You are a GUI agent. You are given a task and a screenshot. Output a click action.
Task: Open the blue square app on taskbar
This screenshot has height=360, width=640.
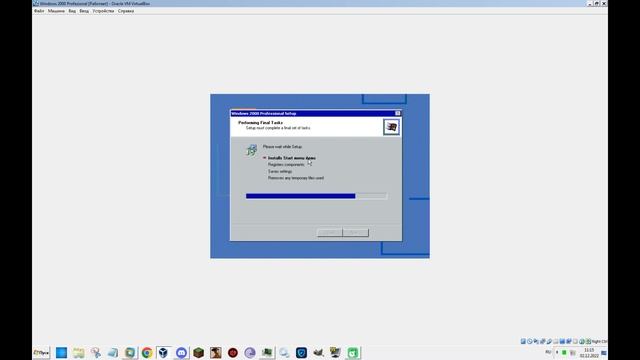[x=61, y=352]
